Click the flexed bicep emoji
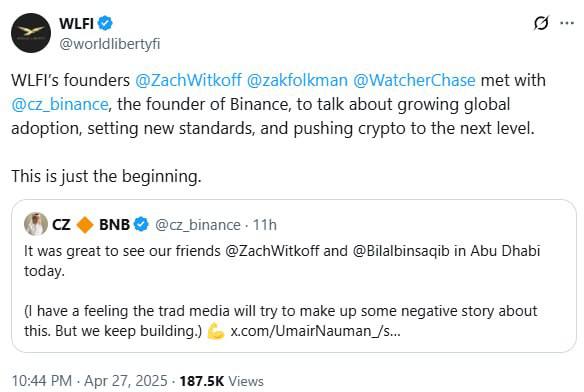This screenshot has height=392, width=584. [216, 331]
